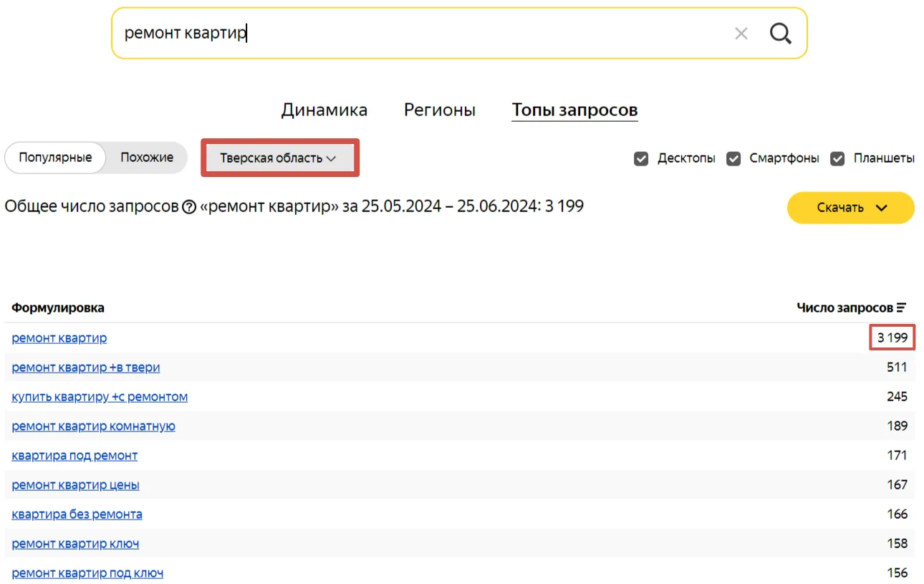The height and width of the screenshot is (584, 924).
Task: Click the Формулировка column header
Action: (58, 308)
